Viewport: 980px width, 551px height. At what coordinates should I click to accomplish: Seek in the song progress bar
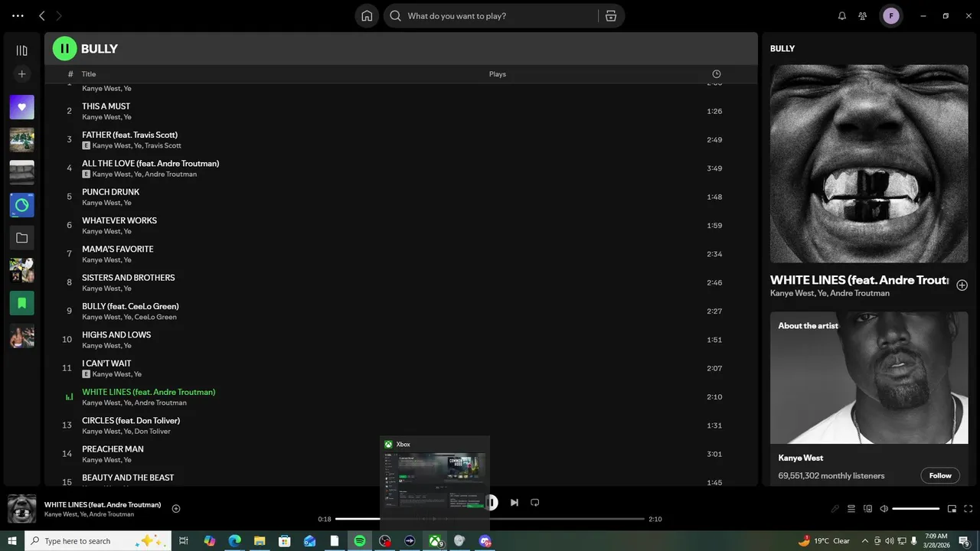[x=490, y=519]
